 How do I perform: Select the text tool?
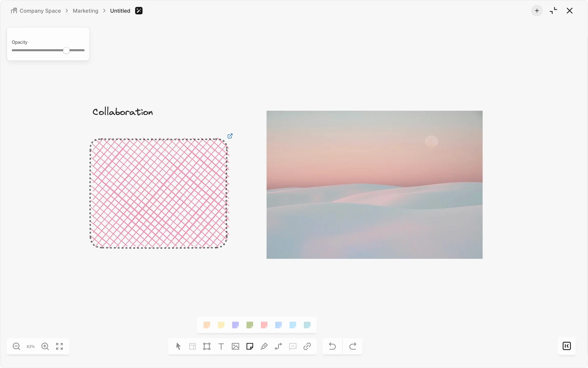coord(221,346)
